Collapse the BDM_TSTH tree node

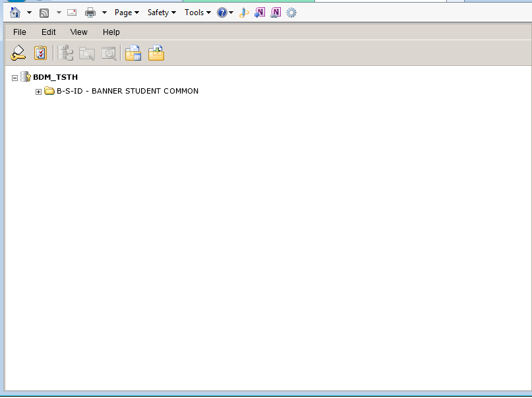(15, 78)
